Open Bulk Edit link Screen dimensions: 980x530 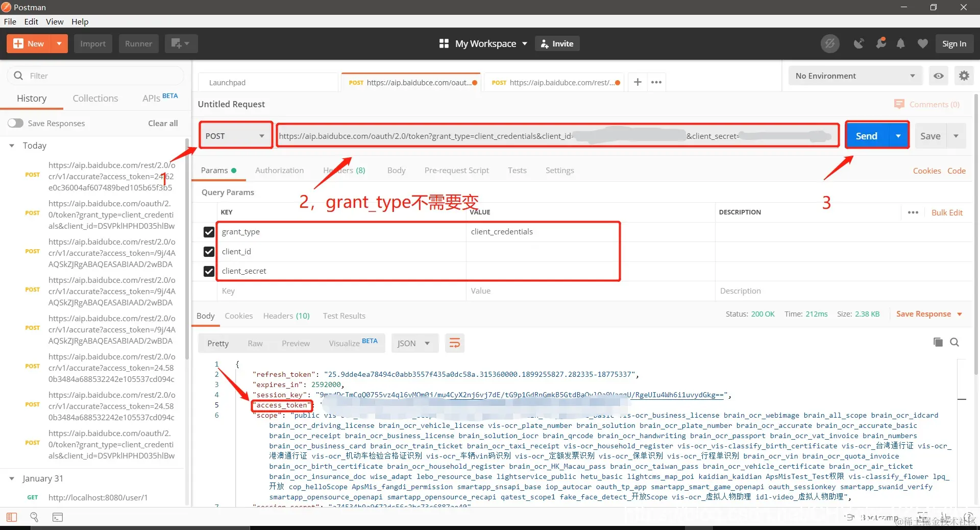coord(947,212)
